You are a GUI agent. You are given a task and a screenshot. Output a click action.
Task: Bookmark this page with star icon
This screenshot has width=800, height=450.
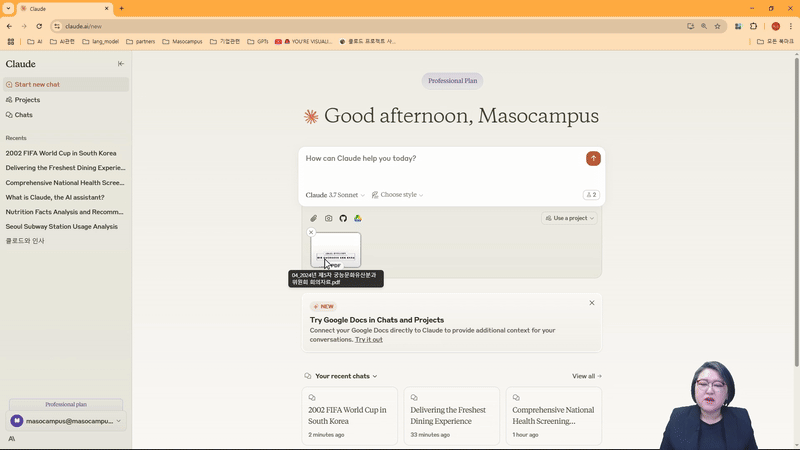[717, 26]
